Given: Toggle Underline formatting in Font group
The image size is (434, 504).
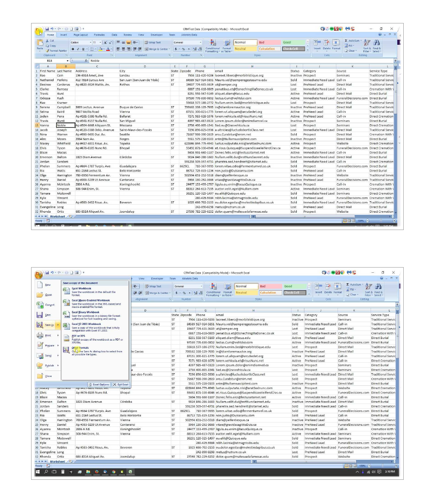Looking at the screenshot, I should (83, 49).
